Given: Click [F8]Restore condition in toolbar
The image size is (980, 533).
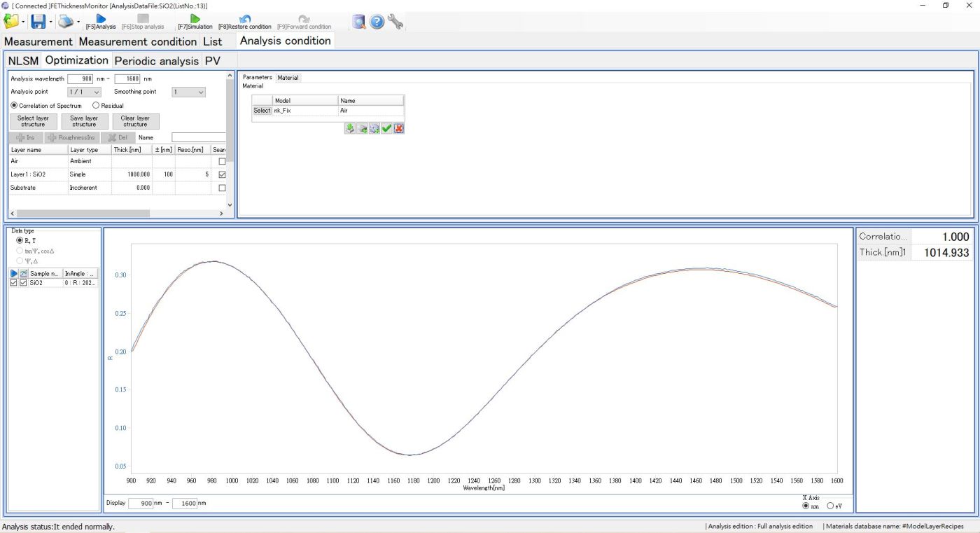Looking at the screenshot, I should point(245,22).
